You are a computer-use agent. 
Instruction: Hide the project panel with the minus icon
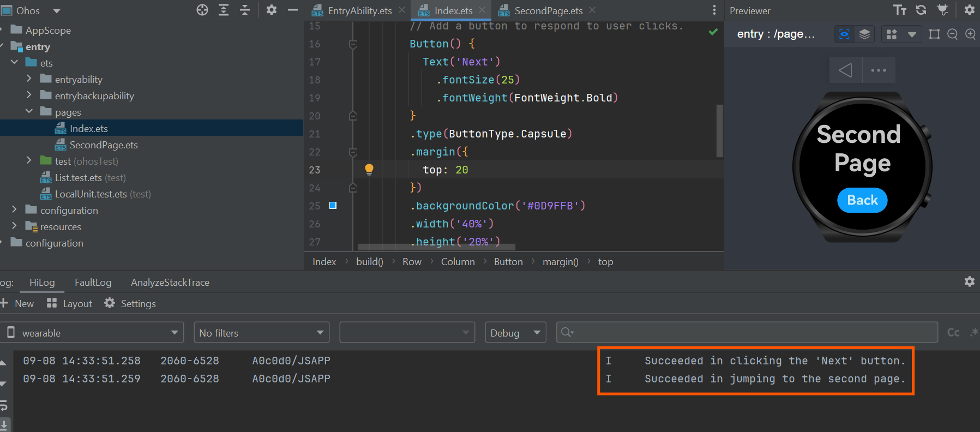pos(293,10)
